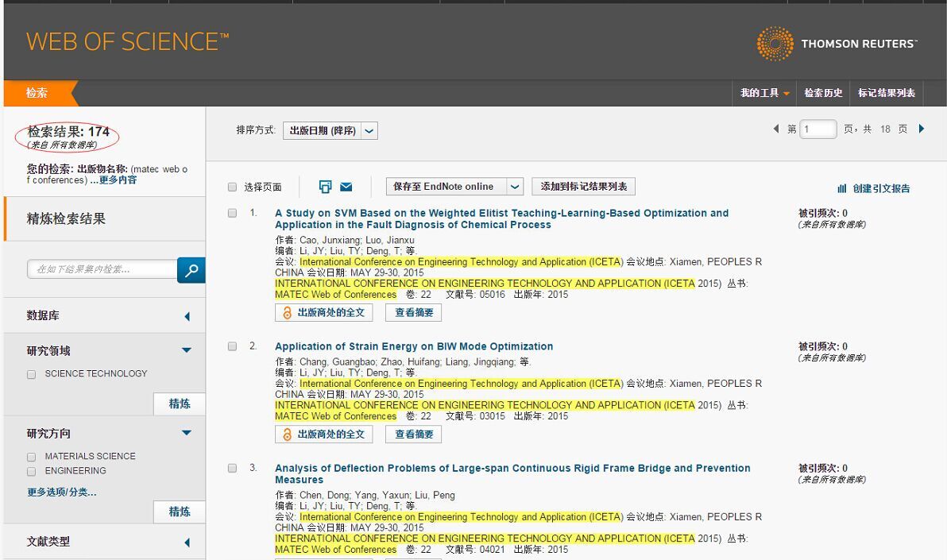
Task: Click the page number input field
Action: point(818,129)
